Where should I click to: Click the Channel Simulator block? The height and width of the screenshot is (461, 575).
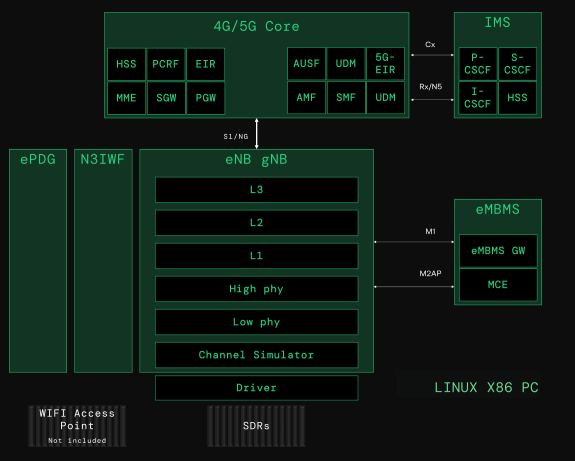click(x=257, y=355)
